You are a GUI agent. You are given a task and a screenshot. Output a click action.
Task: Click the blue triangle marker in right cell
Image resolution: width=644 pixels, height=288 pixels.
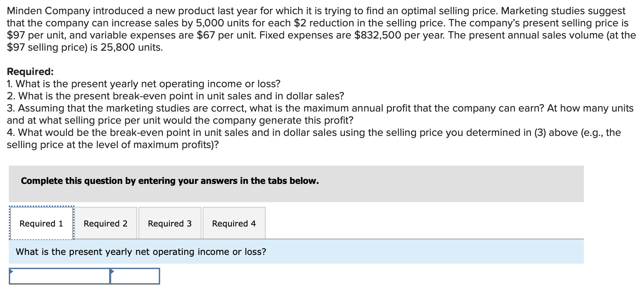[x=112, y=271]
